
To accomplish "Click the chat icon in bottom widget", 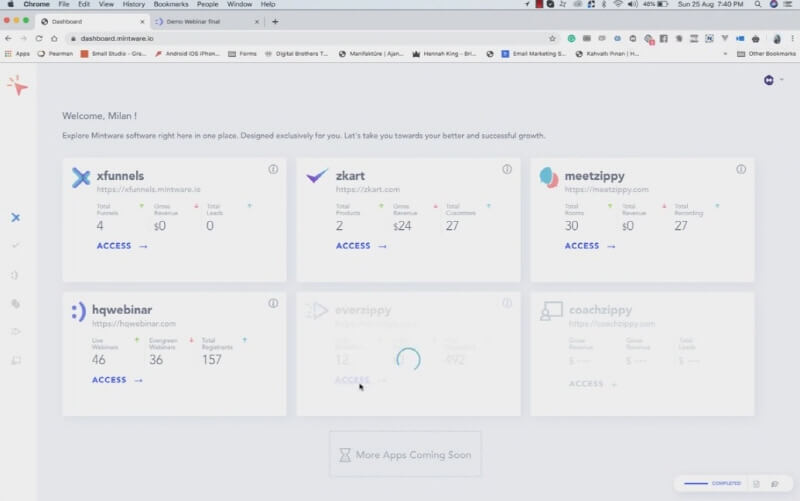I will coord(774,484).
